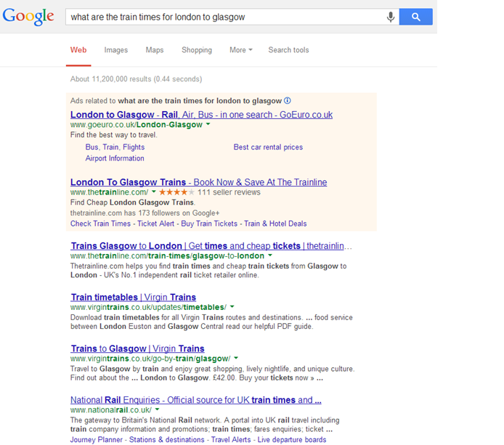This screenshot has height=445, width=504.
Task: Open Stations & destinations sitelink
Action: pyautogui.click(x=167, y=439)
